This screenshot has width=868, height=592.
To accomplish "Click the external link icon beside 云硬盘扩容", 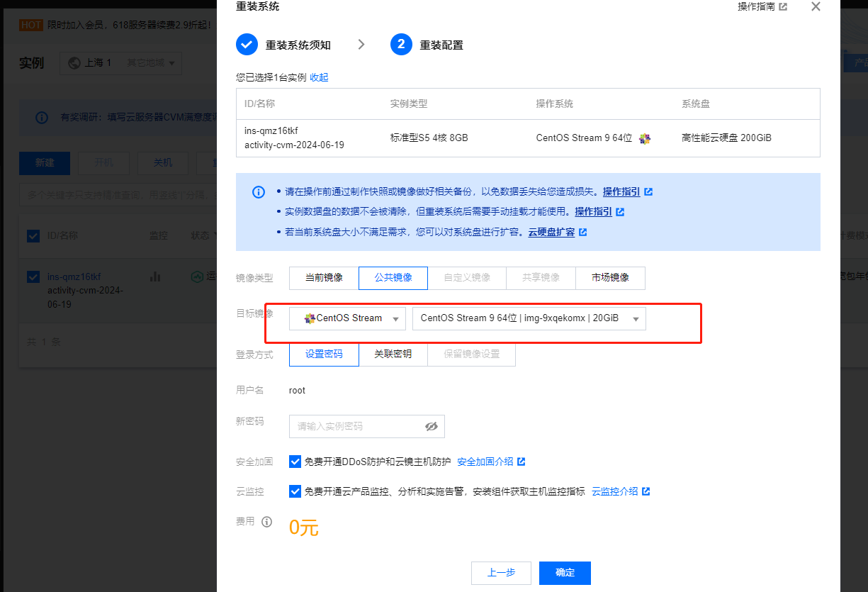I will 583,233.
